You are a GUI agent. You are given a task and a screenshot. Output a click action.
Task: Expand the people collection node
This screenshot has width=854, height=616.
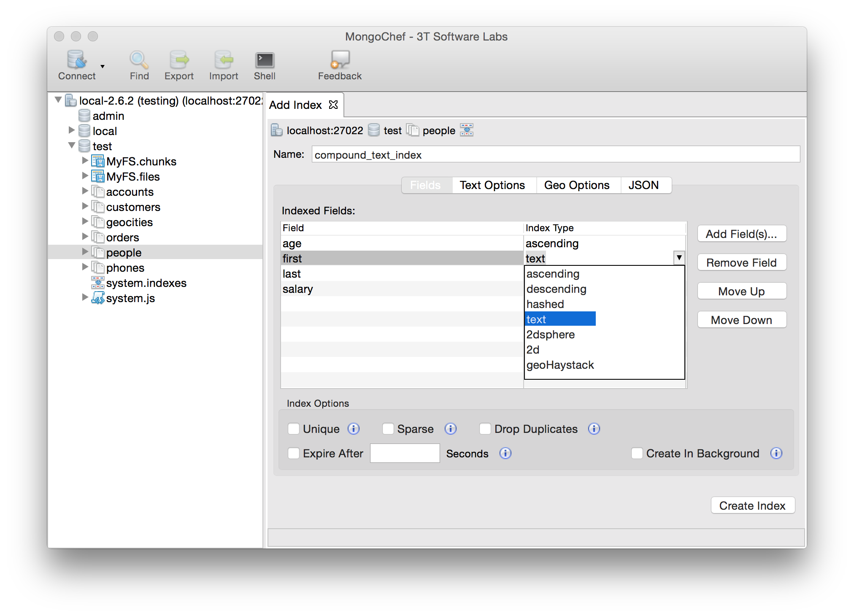coord(85,252)
